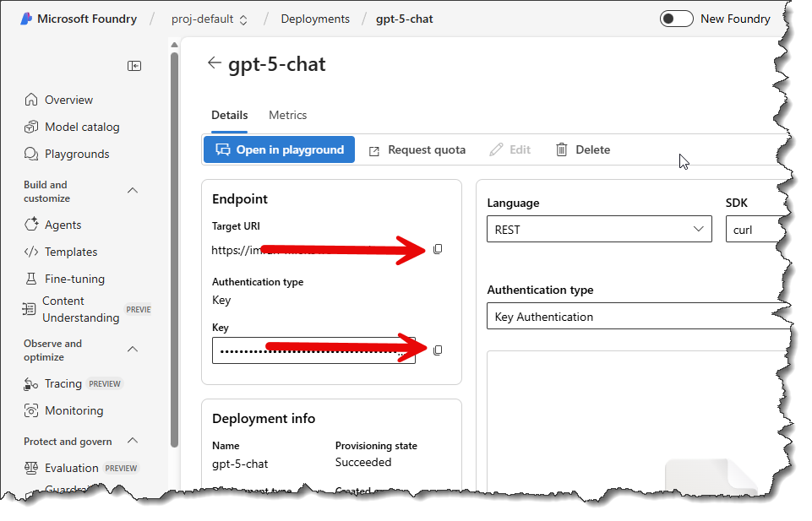Copy the Target URI to clipboard
This screenshot has height=521, width=812.
438,249
